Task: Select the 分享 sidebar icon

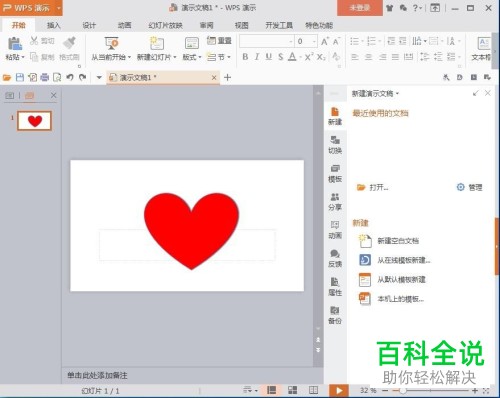Action: (x=335, y=202)
